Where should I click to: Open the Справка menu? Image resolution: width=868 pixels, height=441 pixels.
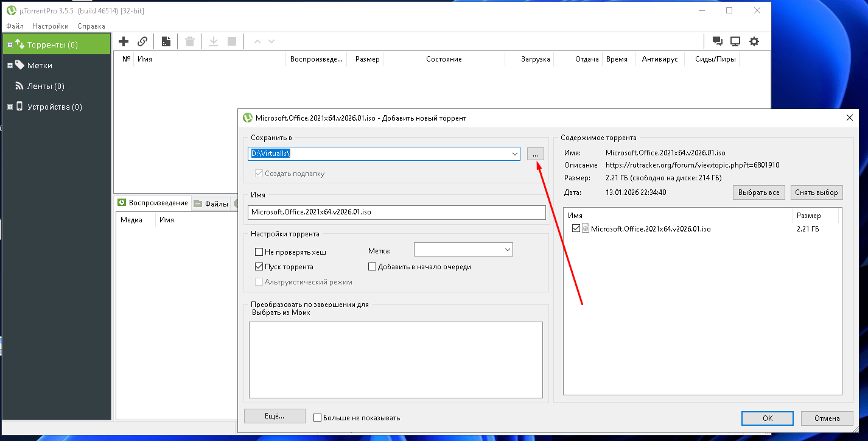pyautogui.click(x=91, y=26)
